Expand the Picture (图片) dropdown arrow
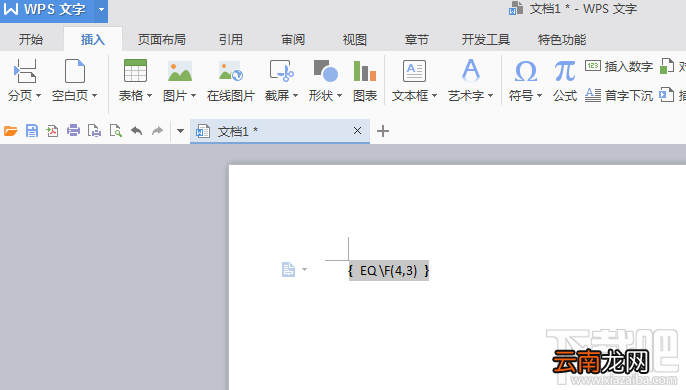The height and width of the screenshot is (390, 686). [193, 95]
